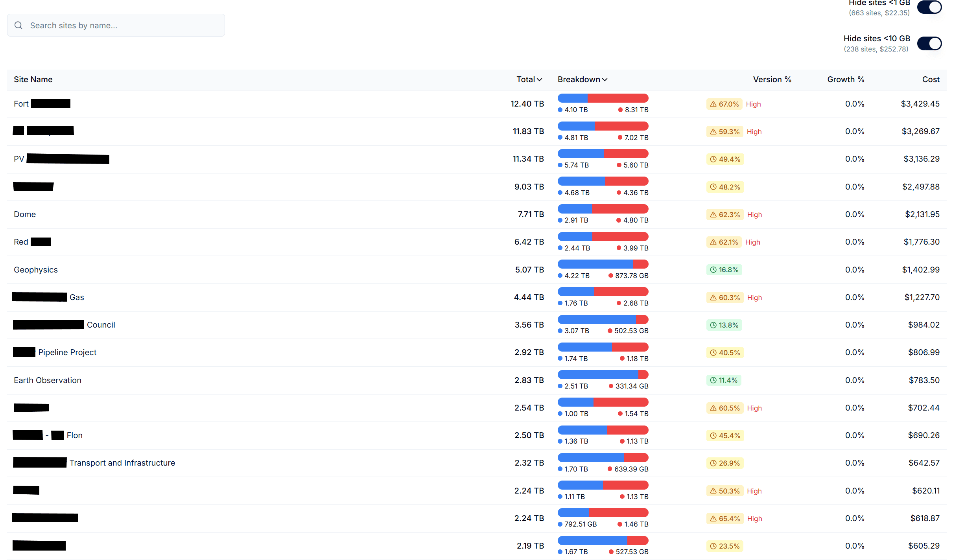Click the blue legend dot next to 4.10 TB
The height and width of the screenshot is (560, 953).
click(x=559, y=110)
